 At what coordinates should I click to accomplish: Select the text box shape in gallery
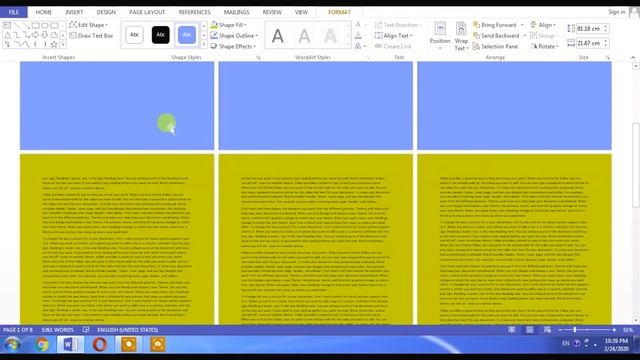[x=7, y=25]
